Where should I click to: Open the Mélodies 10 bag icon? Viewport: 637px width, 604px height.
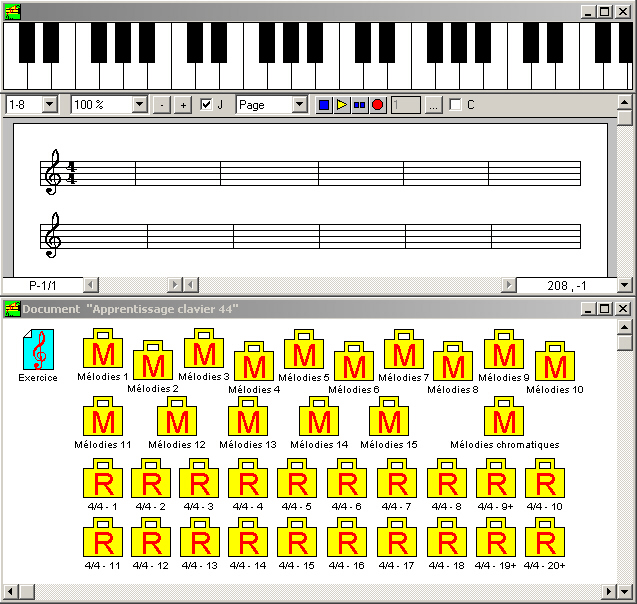[x=555, y=361]
